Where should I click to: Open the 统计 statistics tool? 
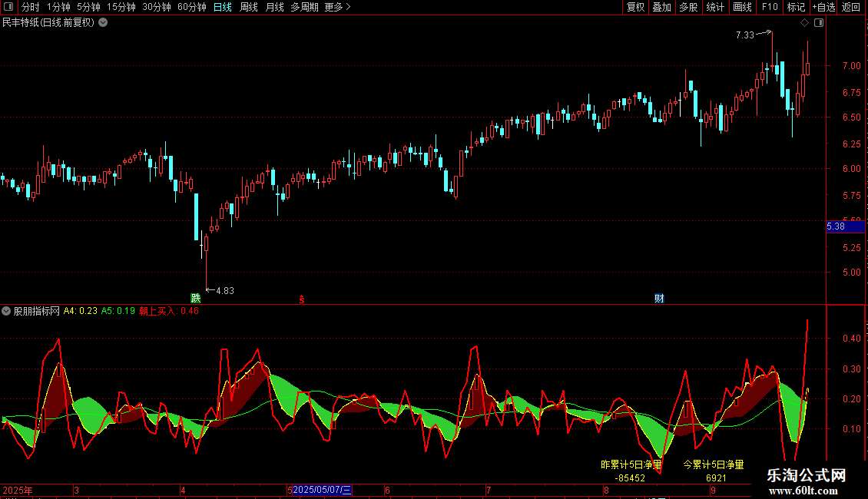point(715,7)
